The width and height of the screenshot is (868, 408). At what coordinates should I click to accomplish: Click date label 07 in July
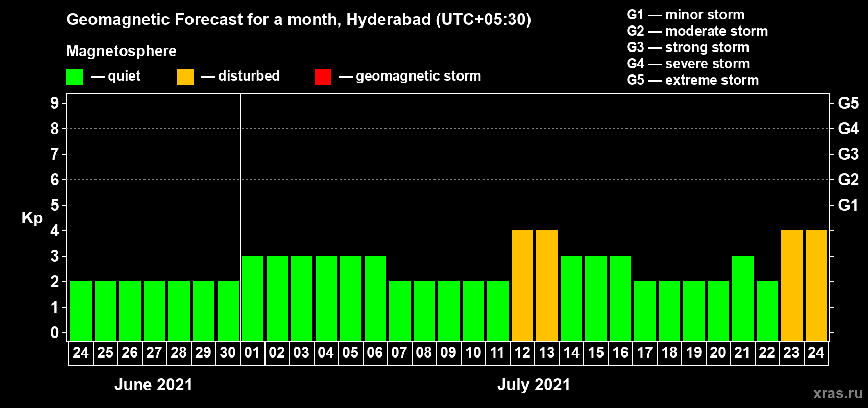pyautogui.click(x=399, y=353)
